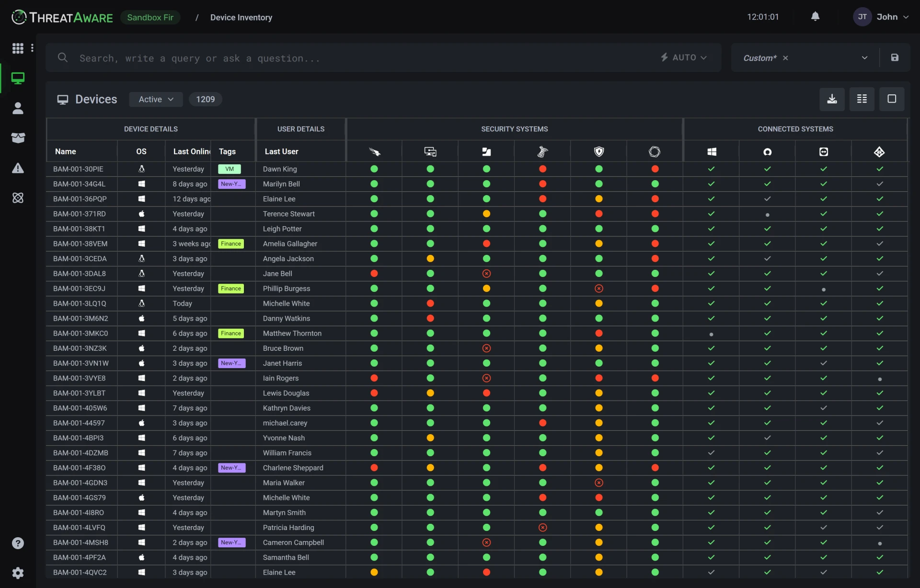
Task: Open the Users sidebar icon
Action: (18, 108)
